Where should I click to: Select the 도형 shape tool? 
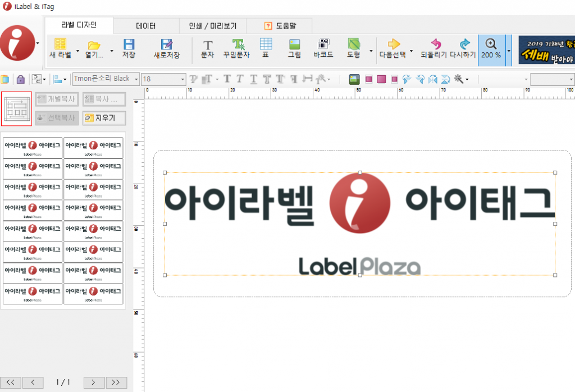click(x=354, y=48)
